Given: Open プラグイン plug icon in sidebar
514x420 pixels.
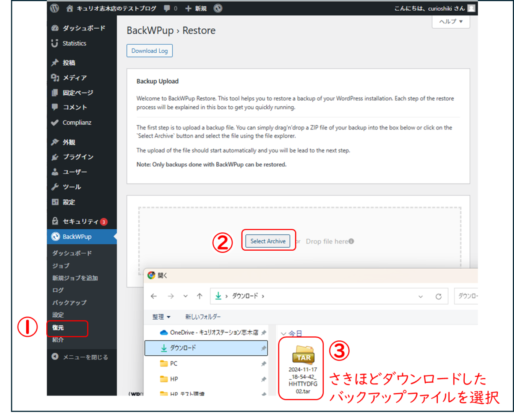Looking at the screenshot, I should 55,157.
